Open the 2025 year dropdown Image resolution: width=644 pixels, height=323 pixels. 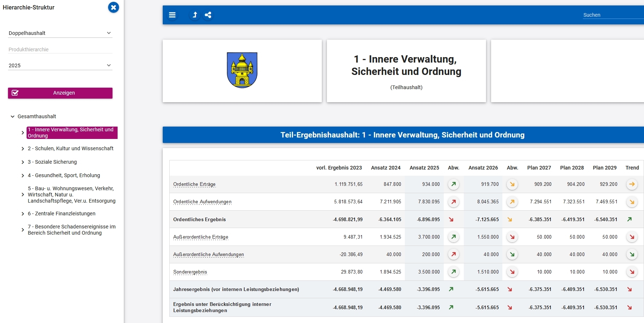pyautogui.click(x=60, y=65)
